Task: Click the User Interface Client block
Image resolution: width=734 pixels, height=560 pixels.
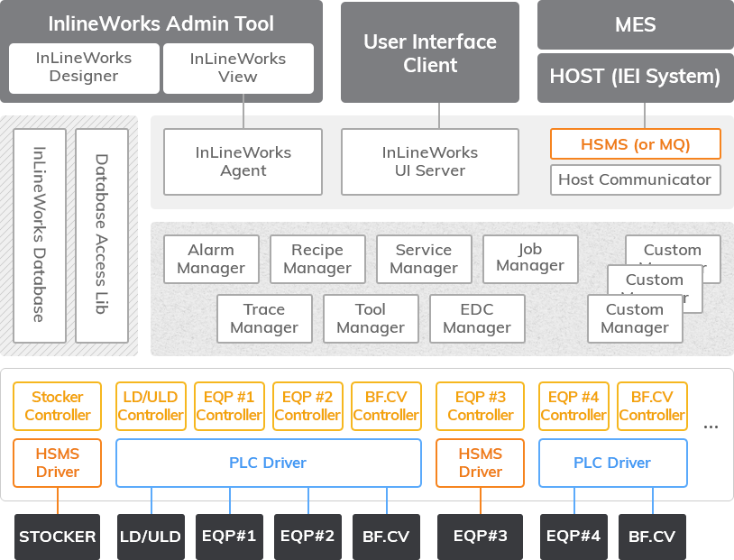Action: click(430, 53)
